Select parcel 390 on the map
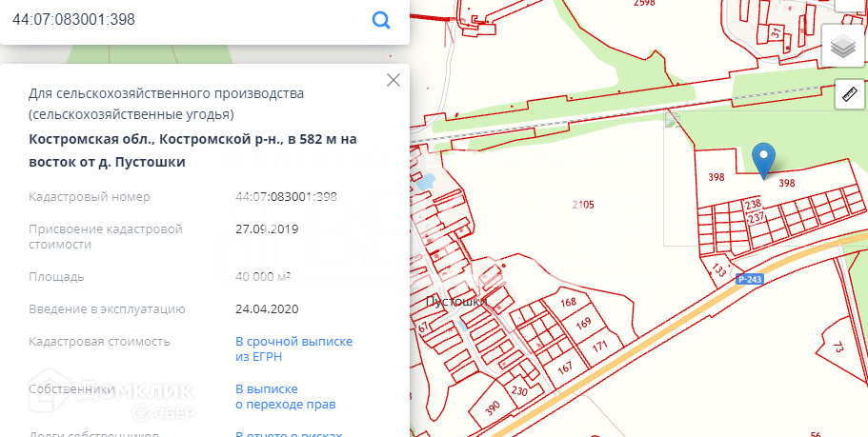 493,407
